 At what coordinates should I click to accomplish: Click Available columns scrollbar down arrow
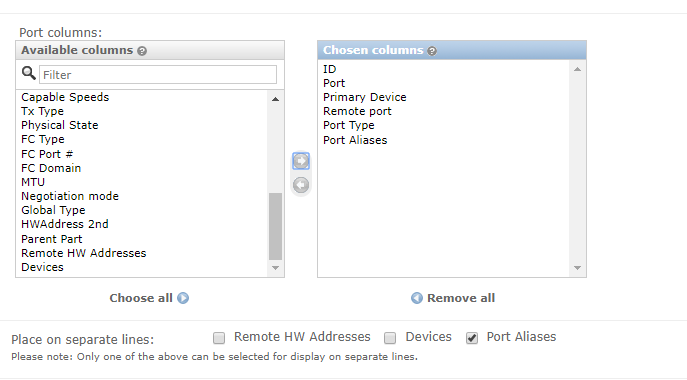276,268
